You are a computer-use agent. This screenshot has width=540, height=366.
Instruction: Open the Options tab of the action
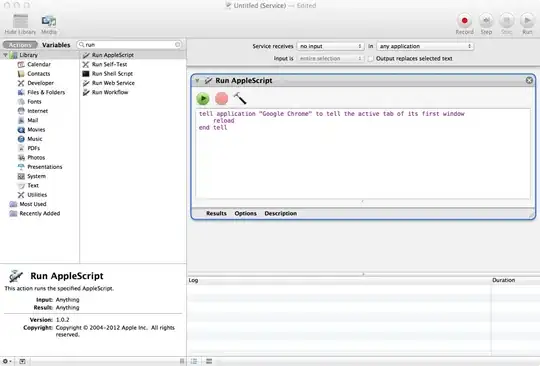[x=246, y=213]
